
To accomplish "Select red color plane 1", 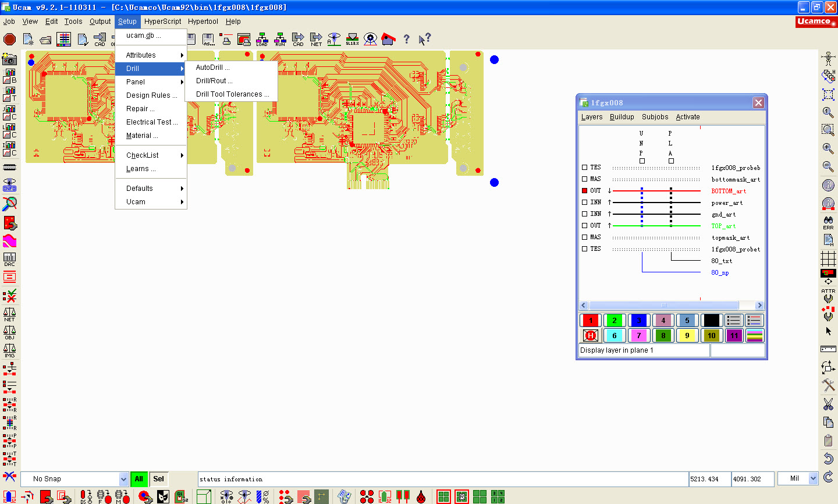I will pyautogui.click(x=590, y=320).
